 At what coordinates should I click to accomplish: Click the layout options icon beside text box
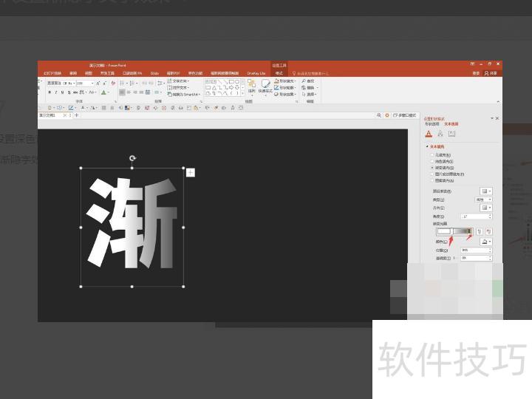tap(191, 172)
